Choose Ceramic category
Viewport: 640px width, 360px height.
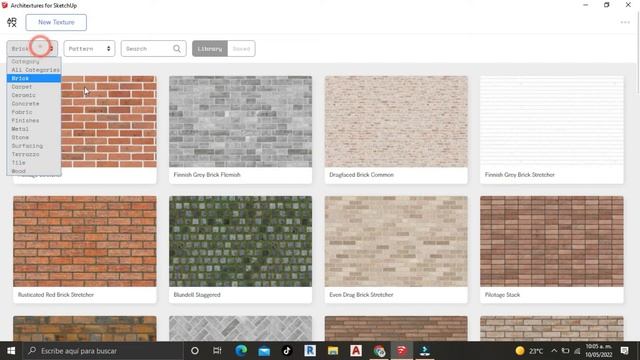click(34, 95)
